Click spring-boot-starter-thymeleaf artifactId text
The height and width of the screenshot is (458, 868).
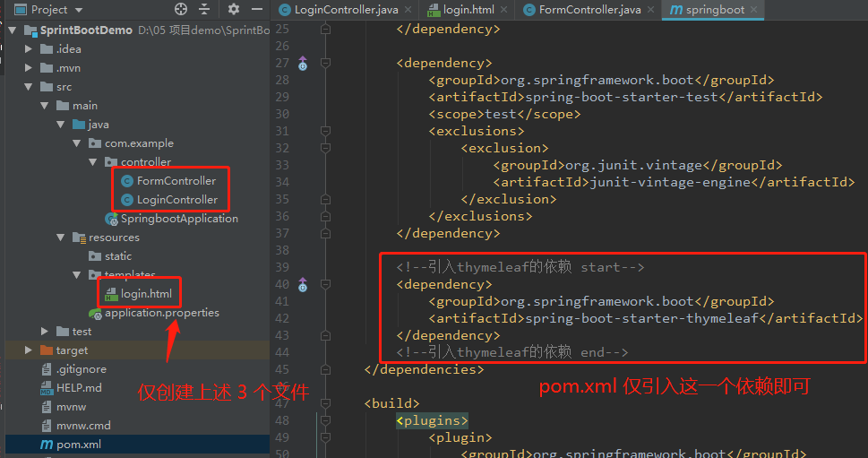click(641, 318)
